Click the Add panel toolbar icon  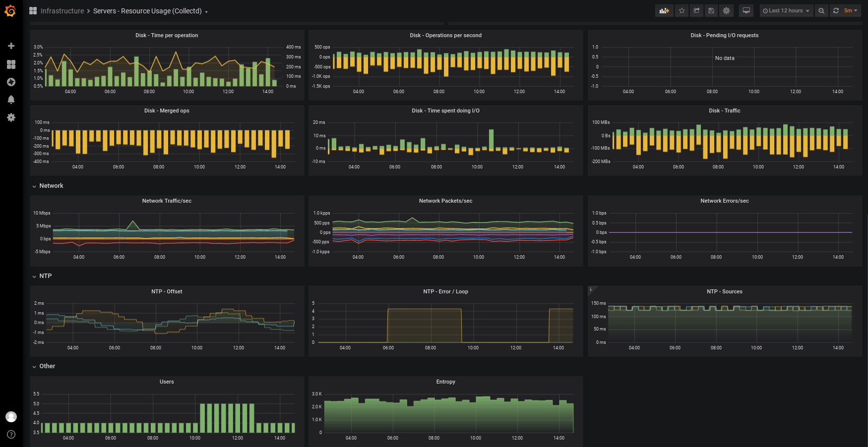(664, 11)
